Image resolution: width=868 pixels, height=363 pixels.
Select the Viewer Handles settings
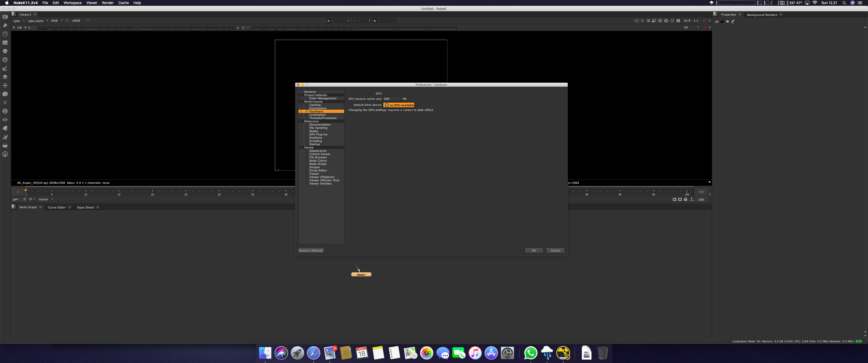(320, 183)
